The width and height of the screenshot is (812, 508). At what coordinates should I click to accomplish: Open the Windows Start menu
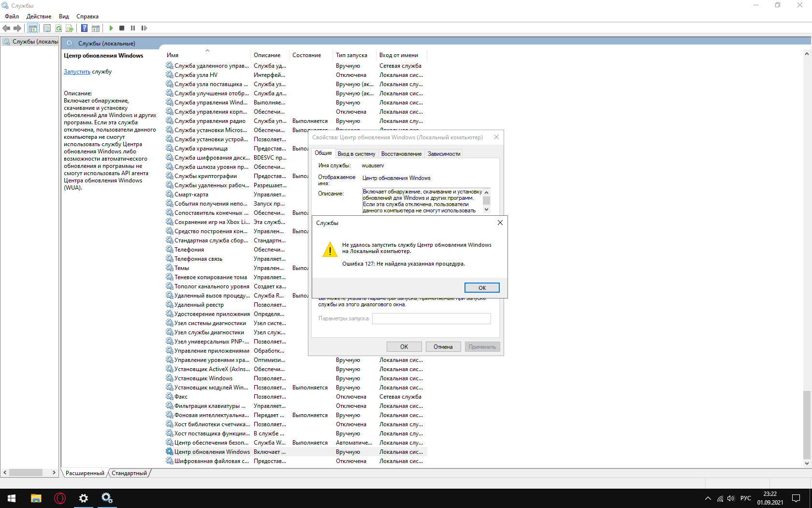(x=12, y=498)
